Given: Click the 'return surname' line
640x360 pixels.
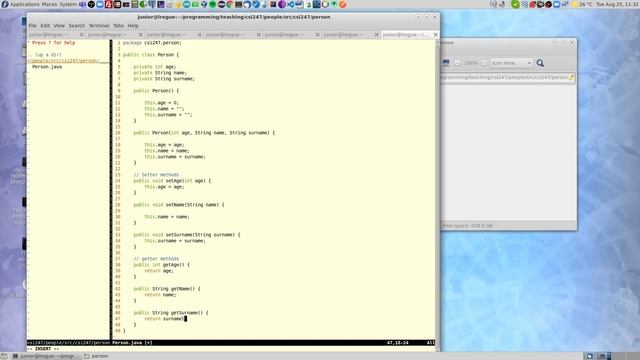Looking at the screenshot, I should [164, 319].
